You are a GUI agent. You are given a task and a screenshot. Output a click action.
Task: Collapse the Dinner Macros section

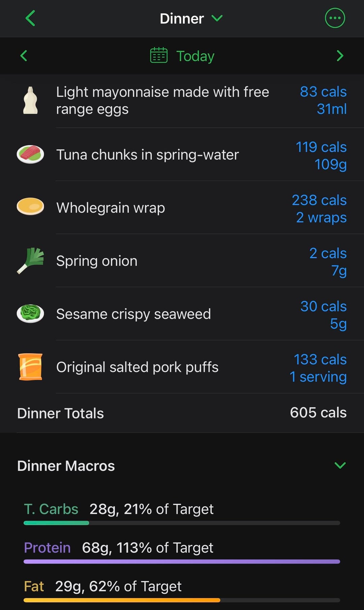click(340, 466)
